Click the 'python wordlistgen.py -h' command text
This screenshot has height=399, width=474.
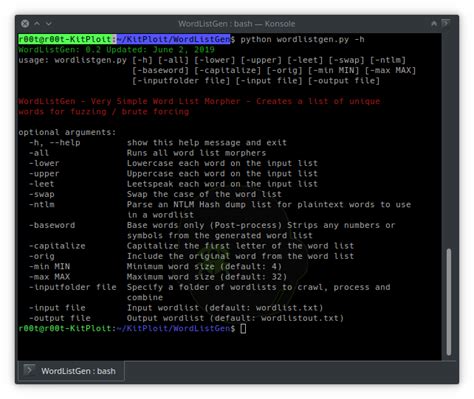pos(302,39)
